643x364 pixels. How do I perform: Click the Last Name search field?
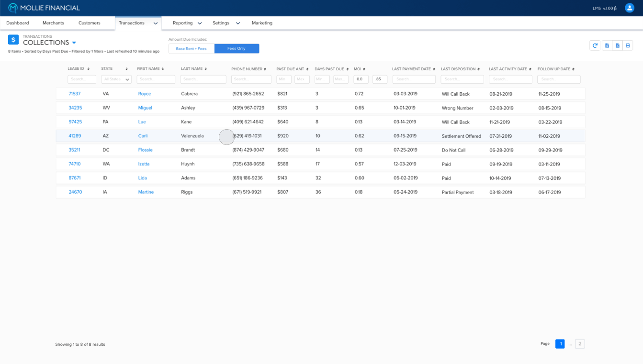(x=203, y=79)
